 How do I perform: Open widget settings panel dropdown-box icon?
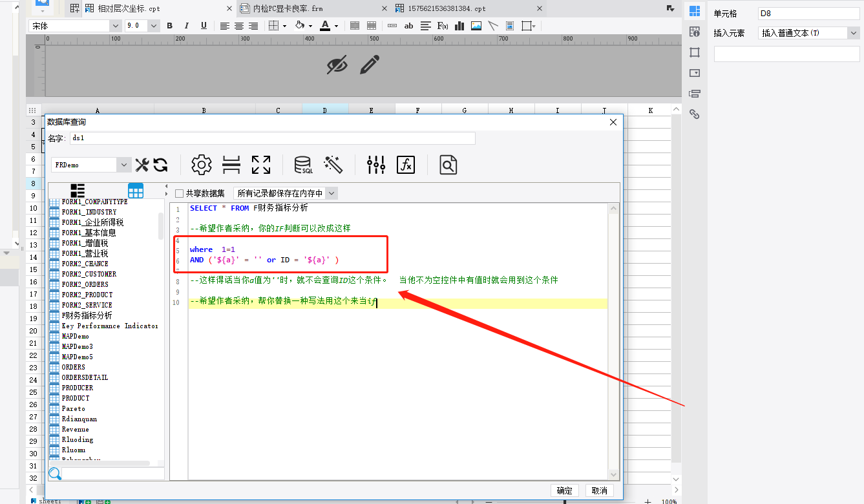pos(695,73)
